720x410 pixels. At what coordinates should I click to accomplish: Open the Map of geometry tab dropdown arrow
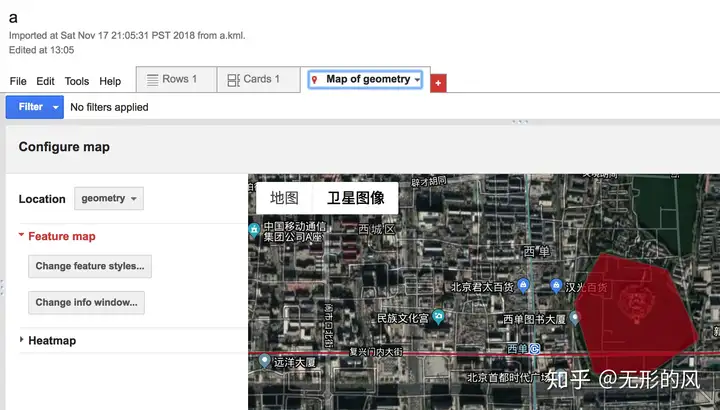tap(417, 80)
